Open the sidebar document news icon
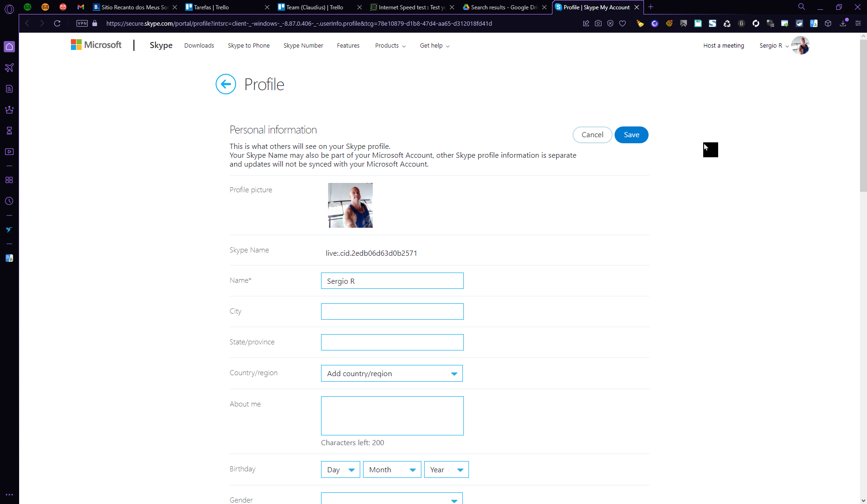Viewport: 867px width, 504px height. point(9,89)
